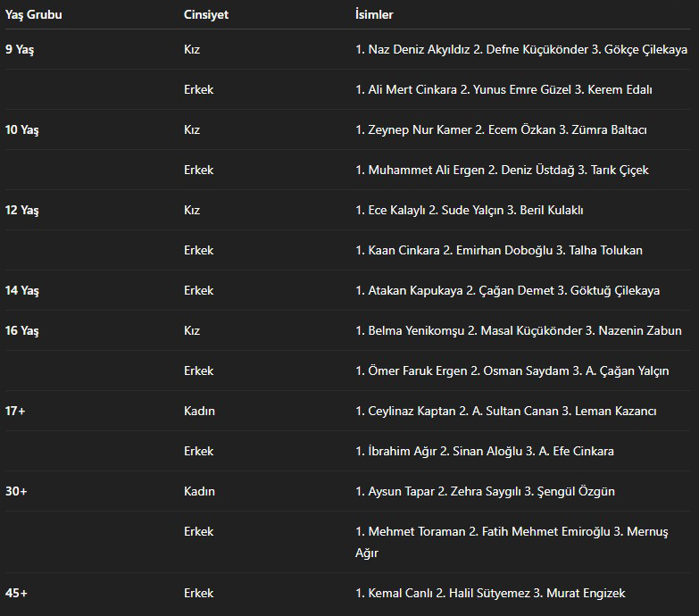Select the "12 Yaş" age group cell
Image resolution: width=699 pixels, height=616 pixels.
[x=22, y=211]
